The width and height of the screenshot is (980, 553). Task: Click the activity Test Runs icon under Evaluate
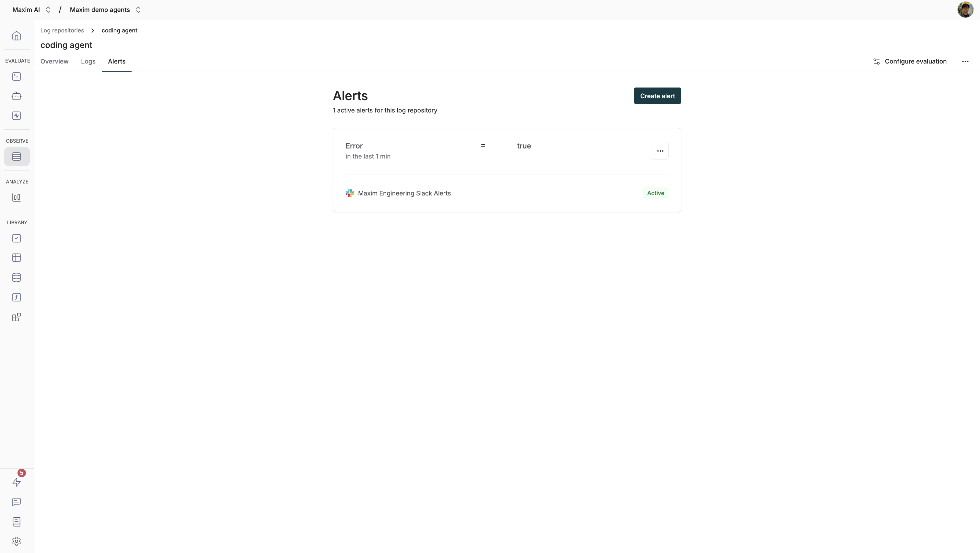(x=16, y=116)
